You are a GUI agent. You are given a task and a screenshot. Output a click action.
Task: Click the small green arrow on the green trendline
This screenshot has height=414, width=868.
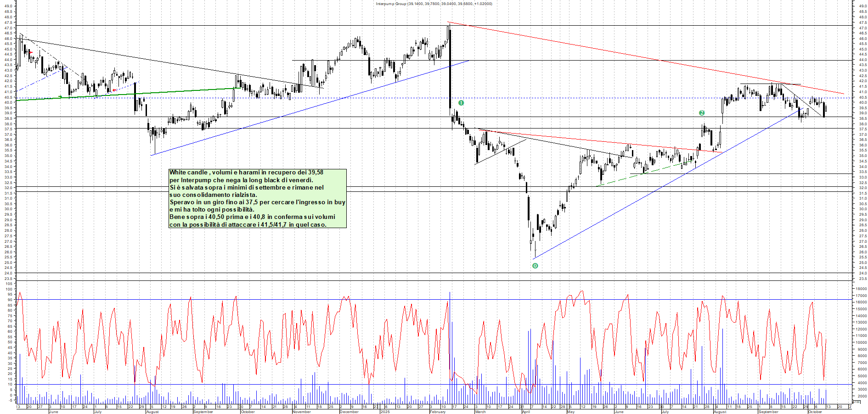tap(61, 97)
